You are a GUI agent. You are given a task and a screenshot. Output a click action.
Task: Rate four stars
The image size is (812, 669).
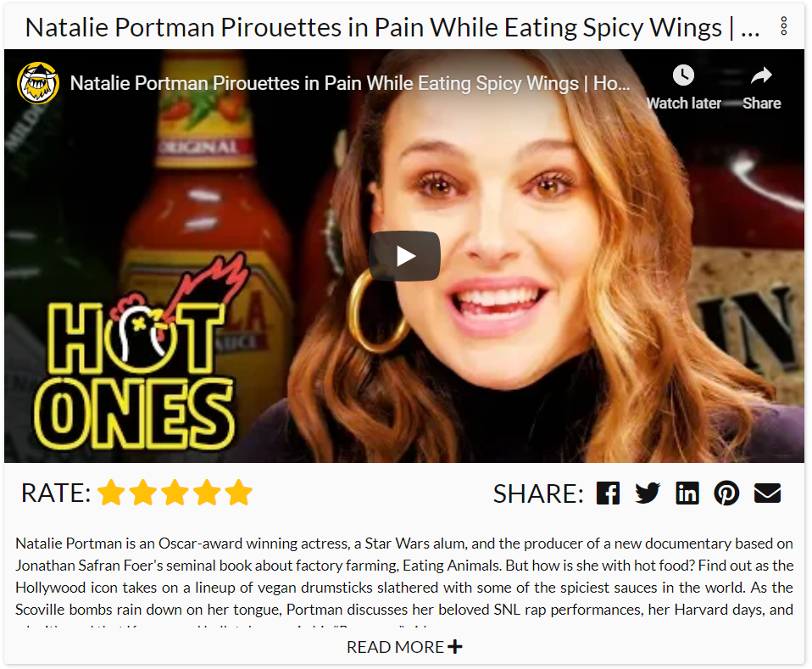(207, 493)
